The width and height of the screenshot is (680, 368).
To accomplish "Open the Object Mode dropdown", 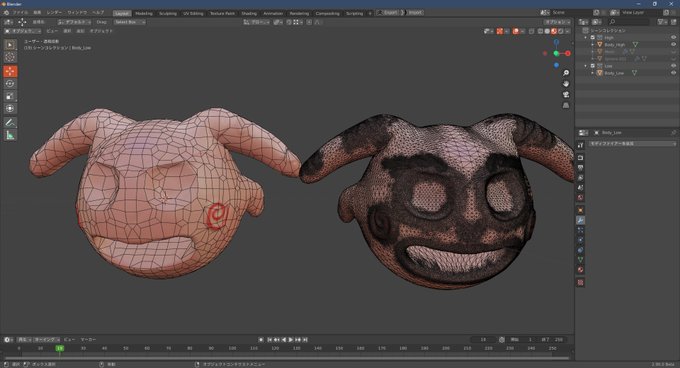I will click(x=23, y=31).
